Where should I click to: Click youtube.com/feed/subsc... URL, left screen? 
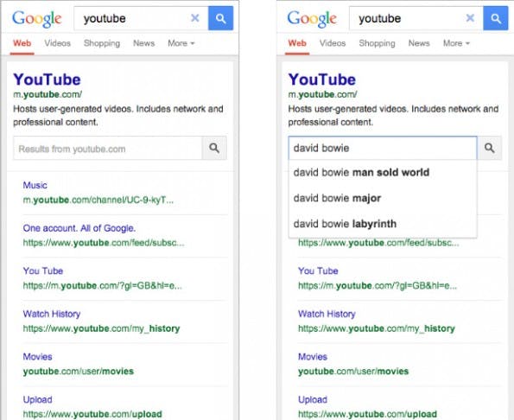(x=104, y=243)
